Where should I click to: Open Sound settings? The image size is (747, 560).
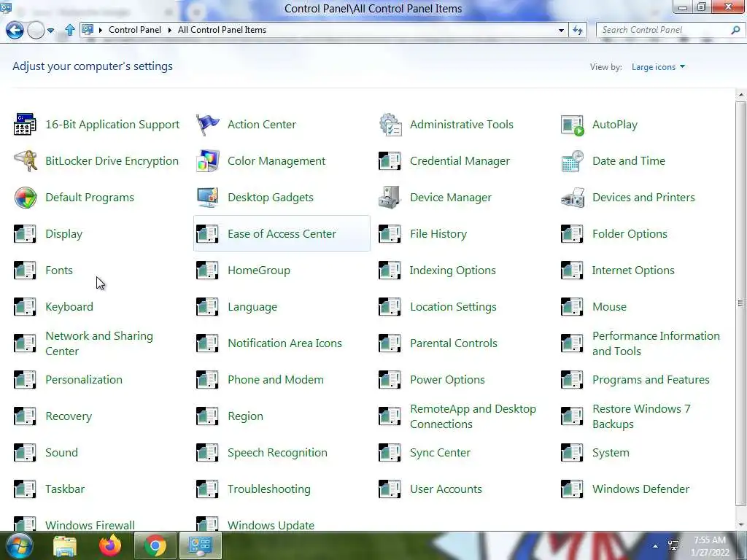(61, 453)
